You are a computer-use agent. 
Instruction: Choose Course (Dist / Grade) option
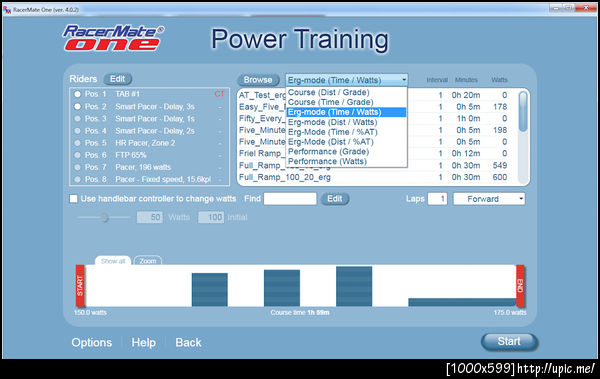346,92
